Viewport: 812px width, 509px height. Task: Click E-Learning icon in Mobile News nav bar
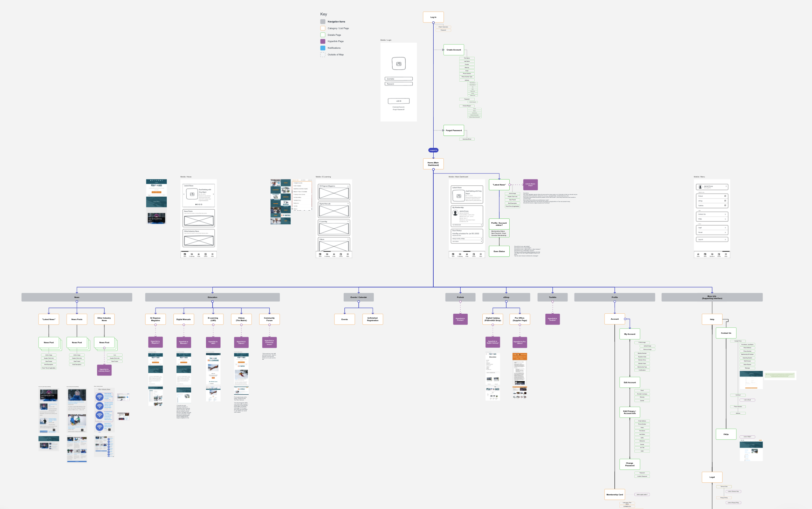192,254
